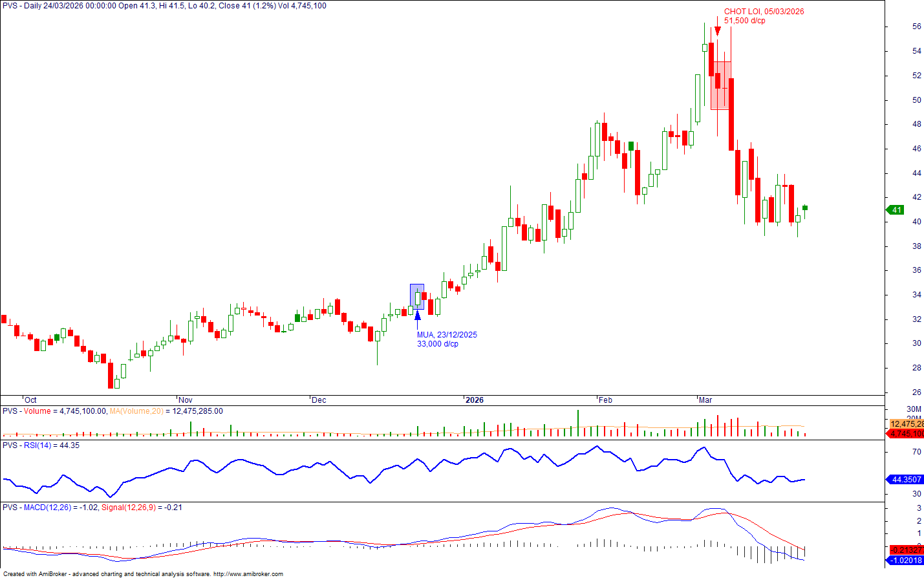Click the blue MACD -1.02018 value tag
Image resolution: width=924 pixels, height=578 pixels.
(x=906, y=560)
